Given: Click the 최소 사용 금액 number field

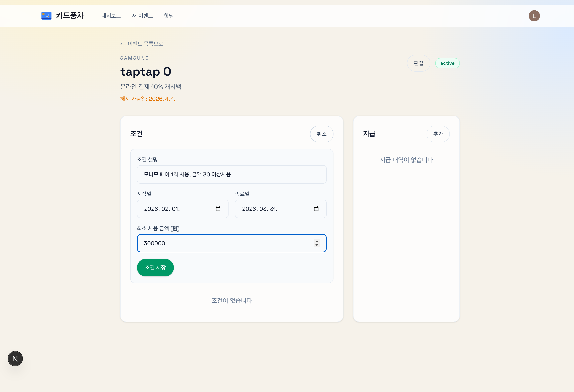Looking at the screenshot, I should point(222,243).
